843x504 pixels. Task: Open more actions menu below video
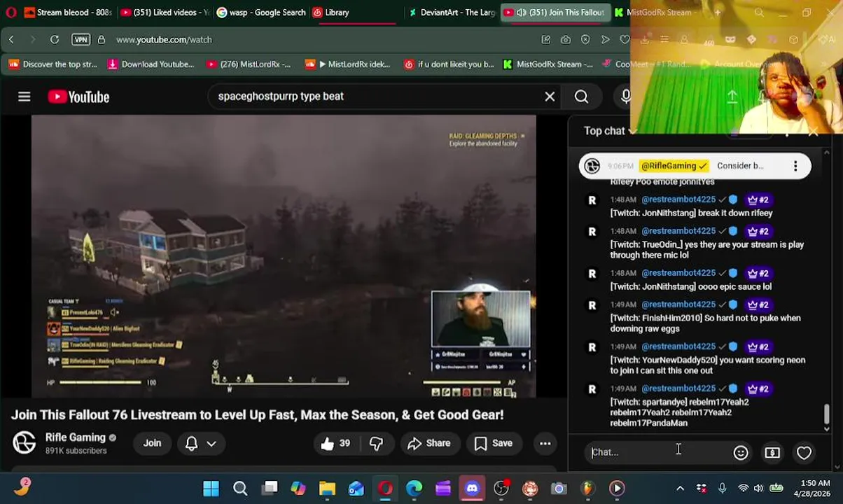click(x=545, y=443)
